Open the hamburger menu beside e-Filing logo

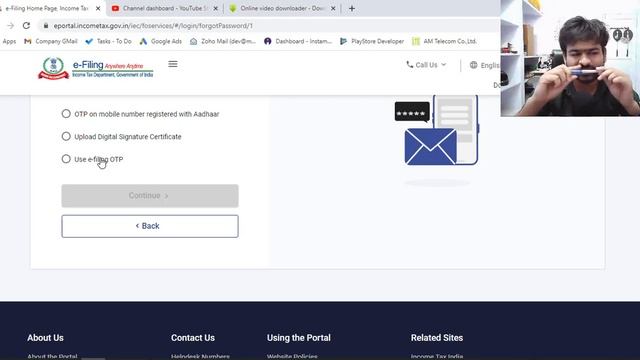[x=173, y=64]
